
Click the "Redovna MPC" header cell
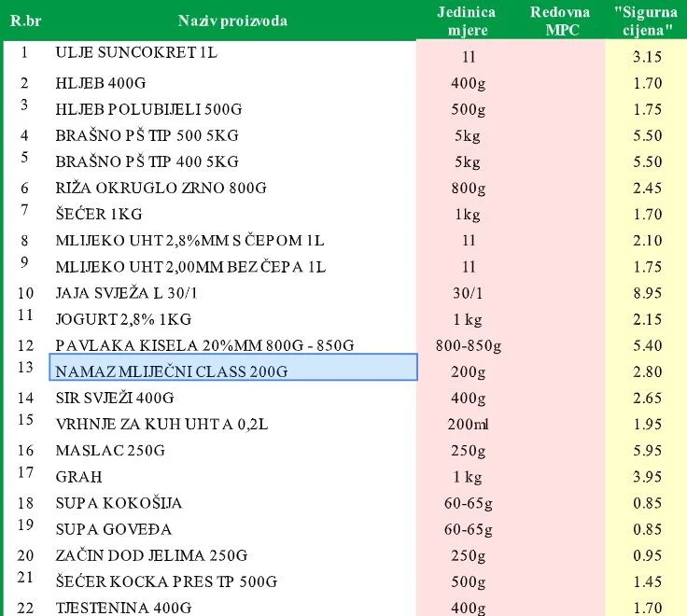pos(561,21)
